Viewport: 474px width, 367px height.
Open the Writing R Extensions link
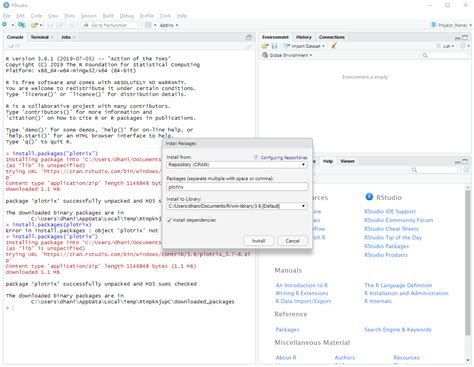(x=302, y=293)
